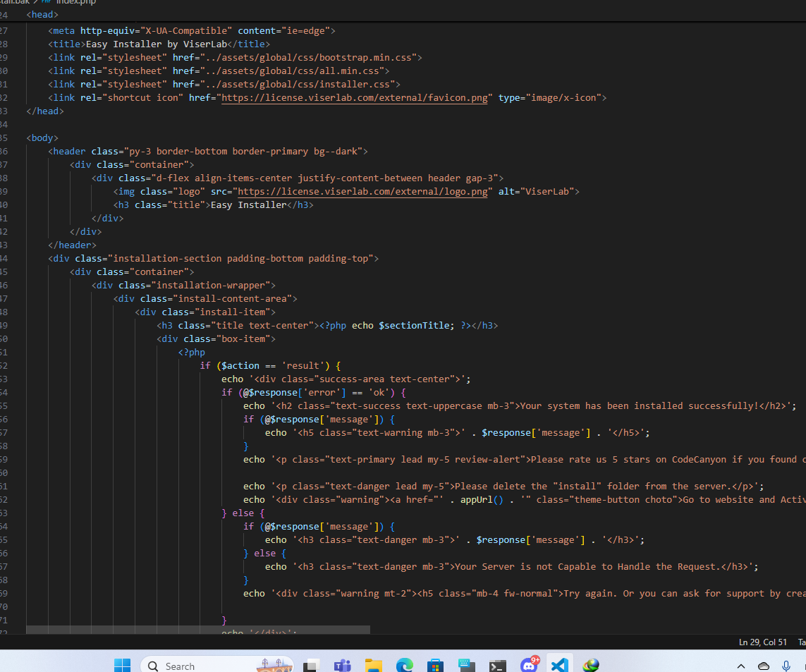This screenshot has height=672, width=806.
Task: Open the Windows Start menu
Action: [x=122, y=665]
